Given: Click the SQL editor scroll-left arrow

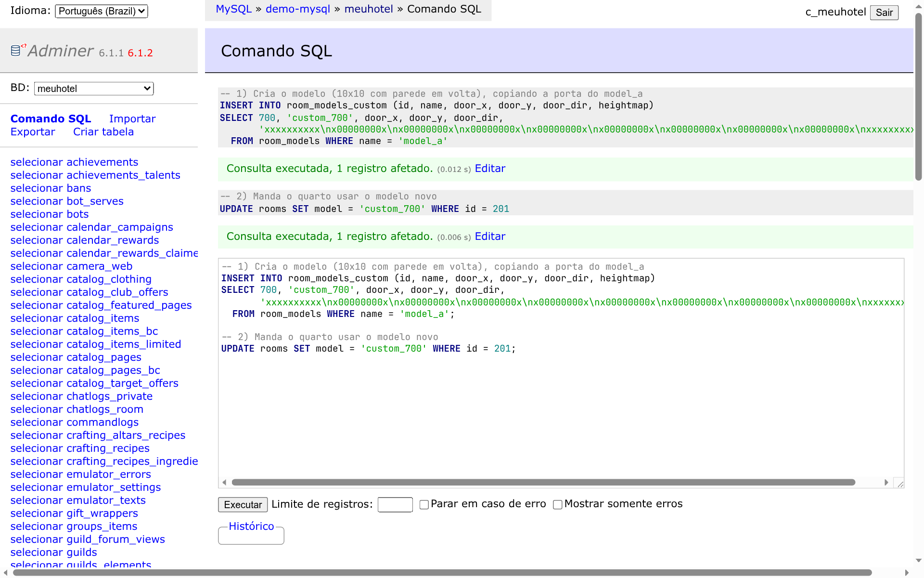Looking at the screenshot, I should [x=224, y=482].
